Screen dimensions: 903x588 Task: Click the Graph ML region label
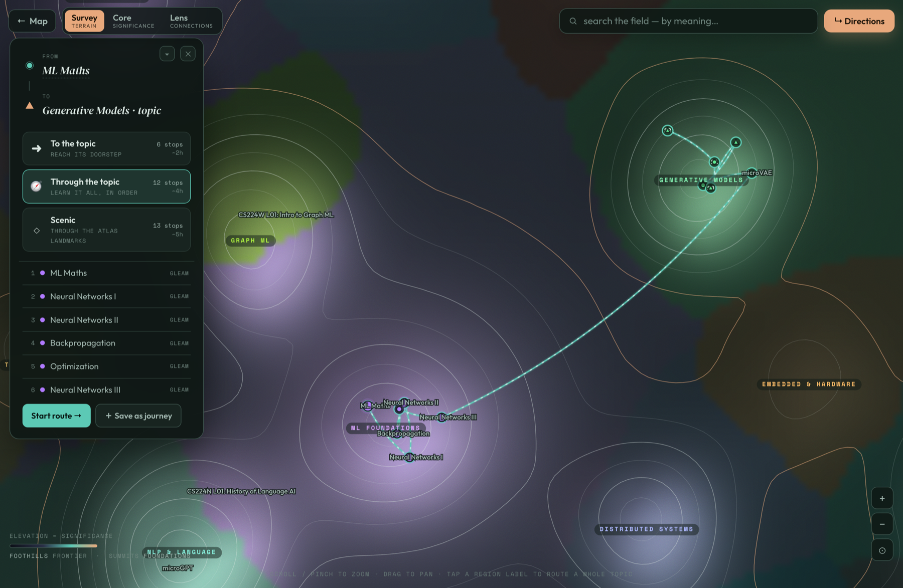click(x=250, y=241)
